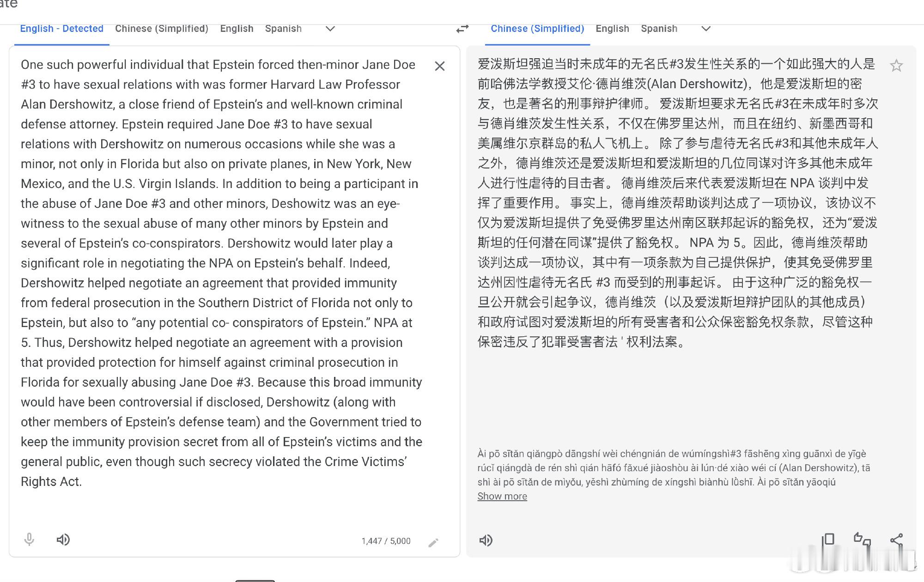
Task: Select English - Detected source tab
Action: point(62,29)
